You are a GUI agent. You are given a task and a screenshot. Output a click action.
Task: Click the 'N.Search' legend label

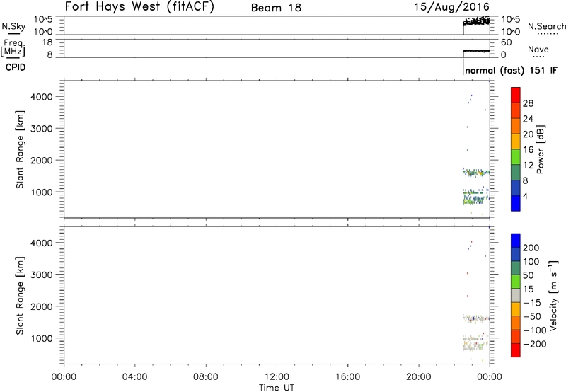click(546, 26)
